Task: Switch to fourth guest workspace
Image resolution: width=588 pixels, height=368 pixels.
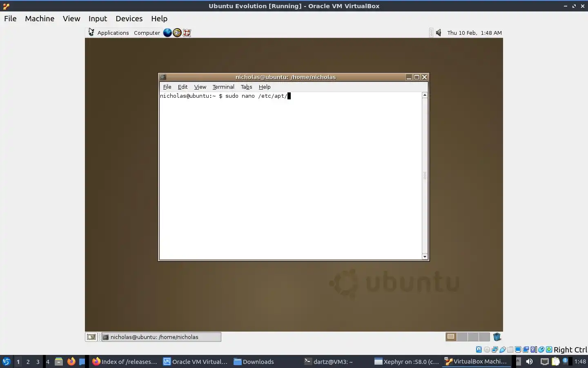Action: [x=484, y=337]
